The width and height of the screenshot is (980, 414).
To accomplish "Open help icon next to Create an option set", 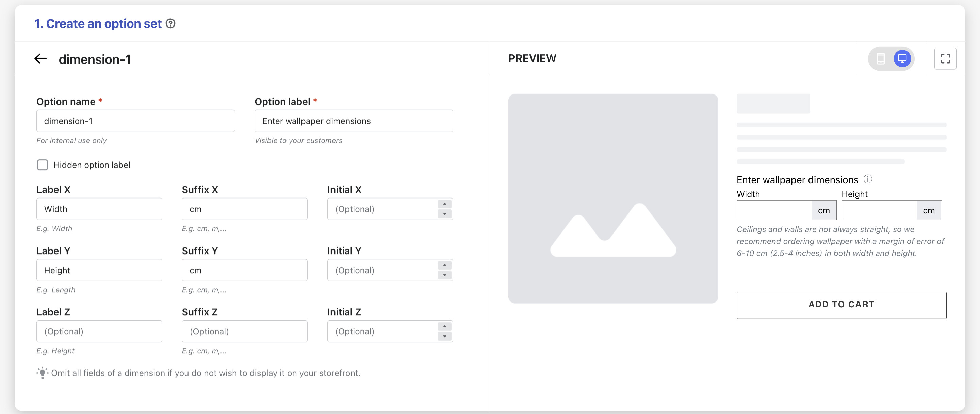I will [171, 23].
